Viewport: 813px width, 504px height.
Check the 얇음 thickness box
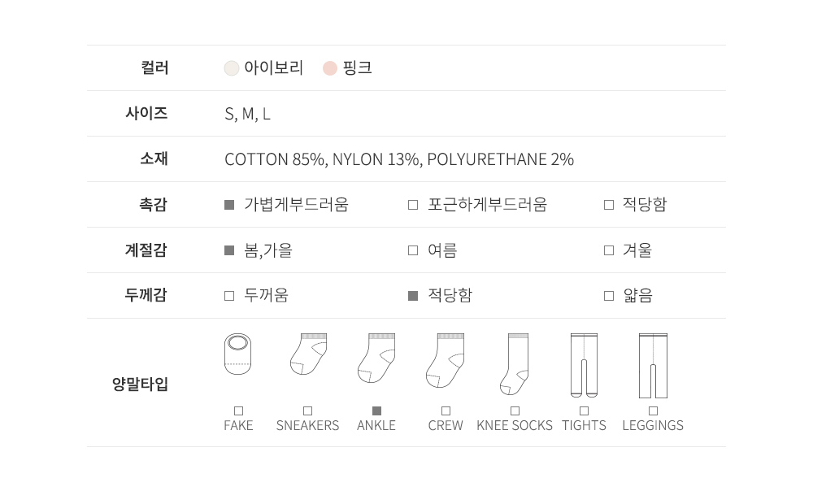pos(609,296)
